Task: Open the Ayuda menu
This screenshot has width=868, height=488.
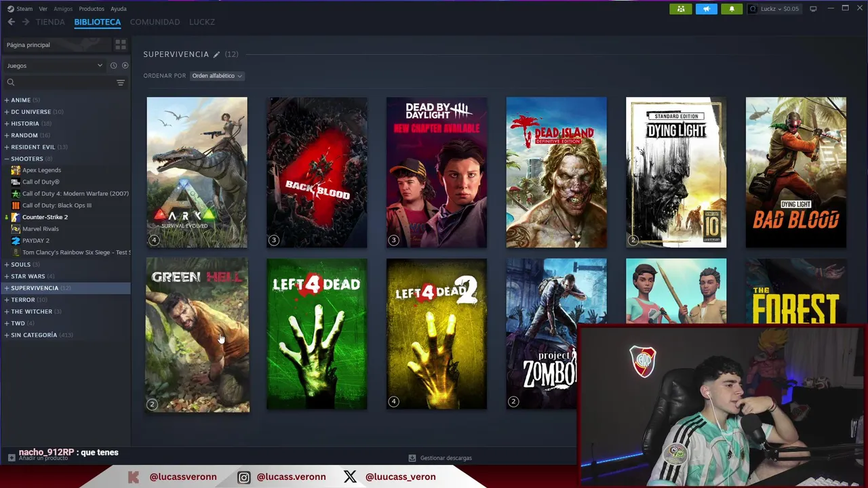Action: (x=119, y=9)
